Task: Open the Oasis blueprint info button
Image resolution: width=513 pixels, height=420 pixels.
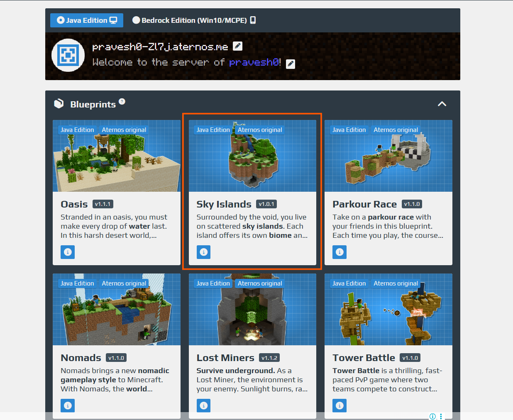Action: click(x=68, y=252)
